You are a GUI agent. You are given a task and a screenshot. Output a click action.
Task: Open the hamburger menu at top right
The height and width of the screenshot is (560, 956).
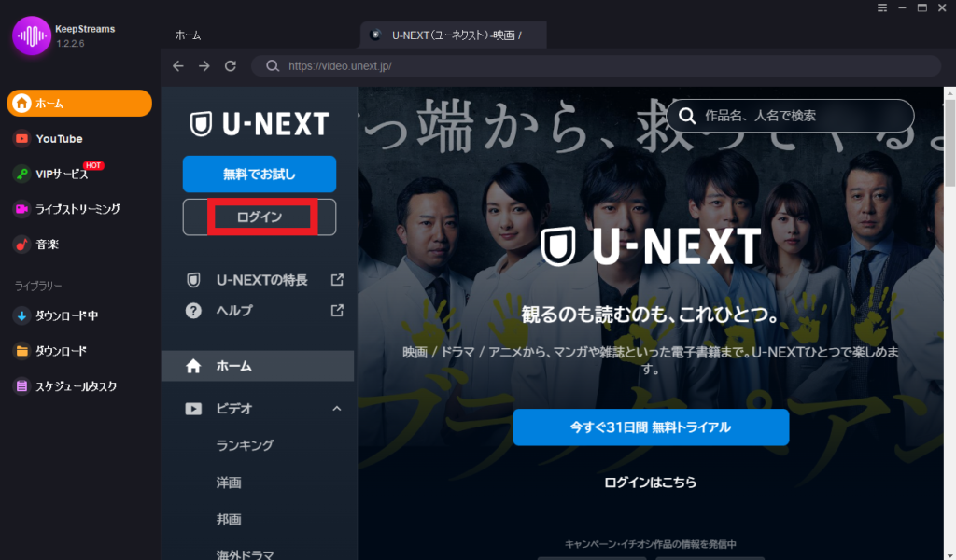[881, 7]
